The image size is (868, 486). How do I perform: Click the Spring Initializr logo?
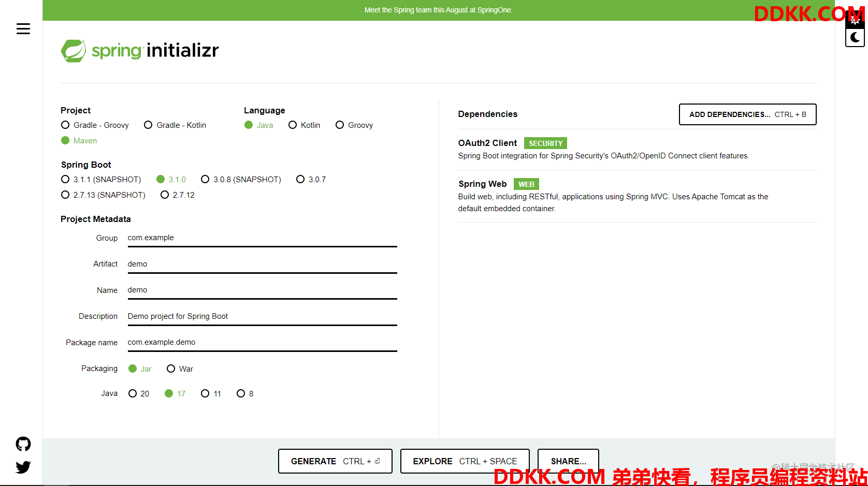pyautogui.click(x=140, y=51)
